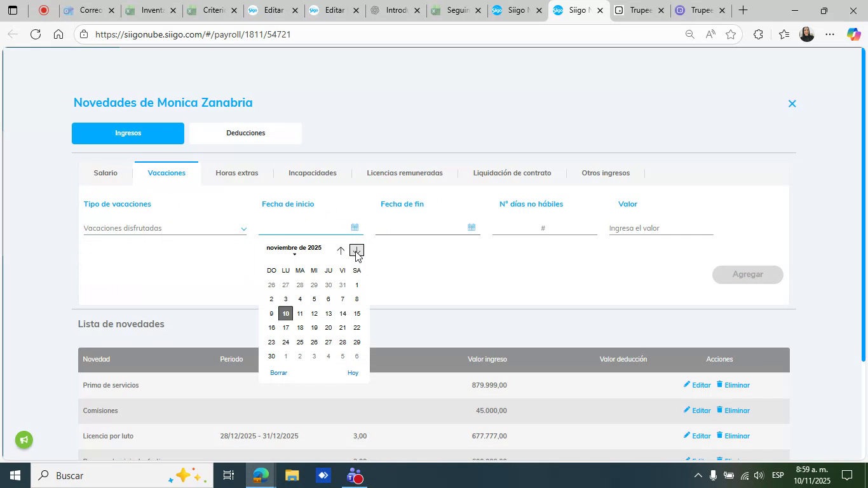Open the Liquidación de contrato tab
This screenshot has height=488, width=868.
512,173
